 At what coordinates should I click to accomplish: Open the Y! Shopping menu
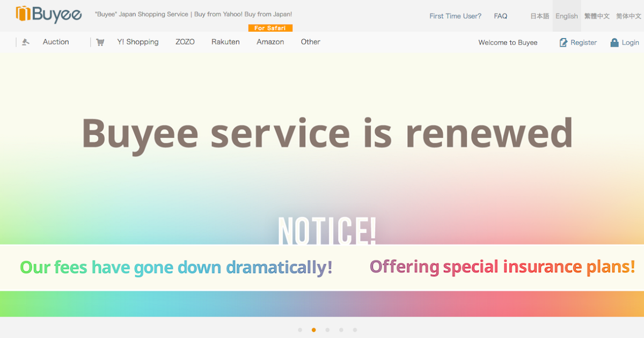138,42
